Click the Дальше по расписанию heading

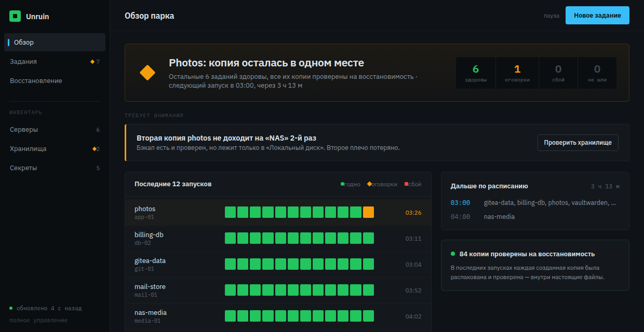pyautogui.click(x=489, y=186)
